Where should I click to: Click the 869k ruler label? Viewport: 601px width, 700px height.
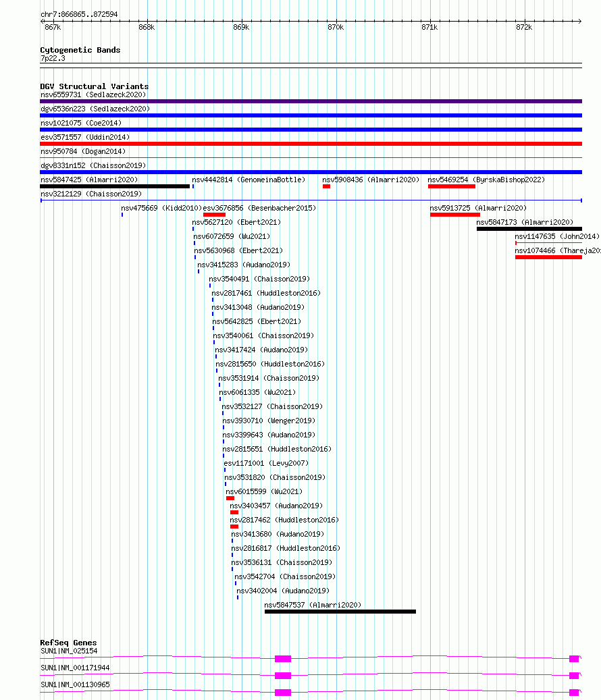coord(241,28)
